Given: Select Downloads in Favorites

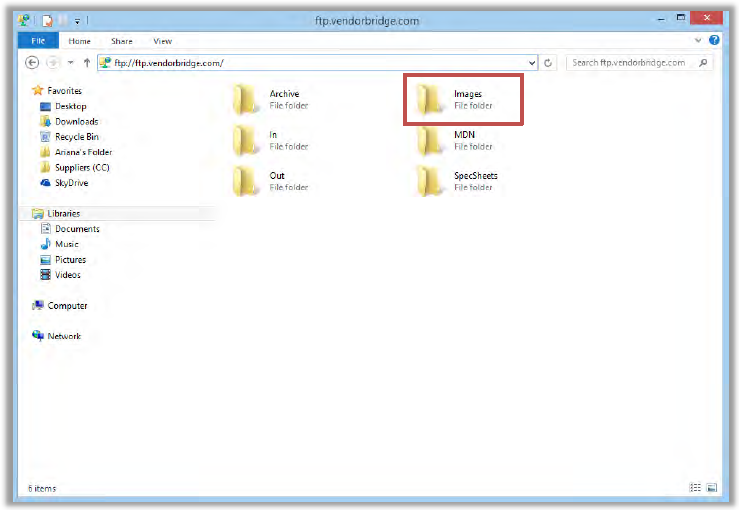Looking at the screenshot, I should pyautogui.click(x=69, y=122).
